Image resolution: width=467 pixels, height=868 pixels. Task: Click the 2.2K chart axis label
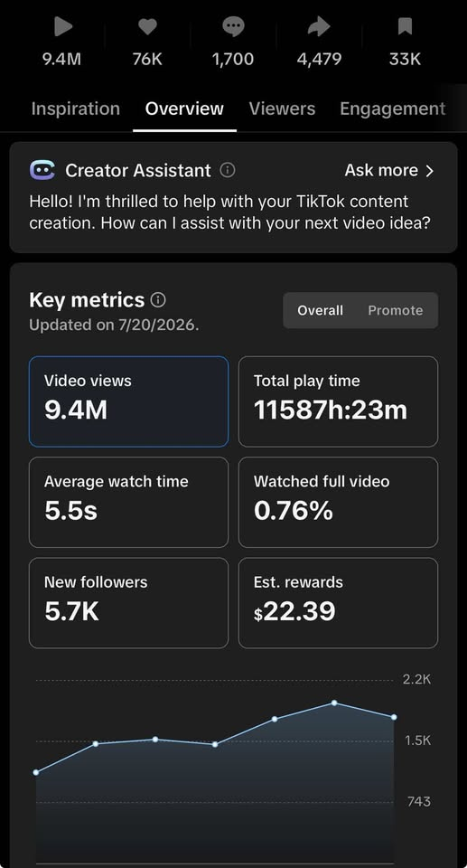point(416,680)
